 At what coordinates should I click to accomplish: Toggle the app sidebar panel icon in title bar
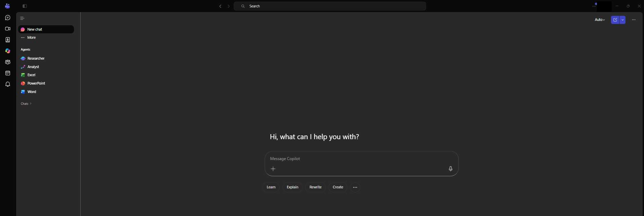[25, 6]
